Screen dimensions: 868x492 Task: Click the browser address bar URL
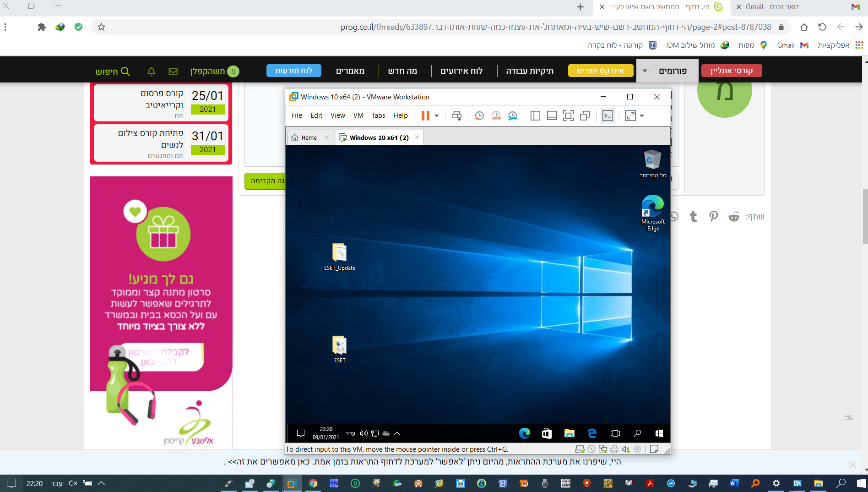[556, 27]
